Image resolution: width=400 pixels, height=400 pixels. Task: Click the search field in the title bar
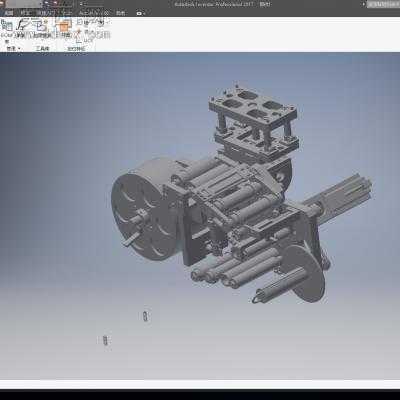pos(383,4)
